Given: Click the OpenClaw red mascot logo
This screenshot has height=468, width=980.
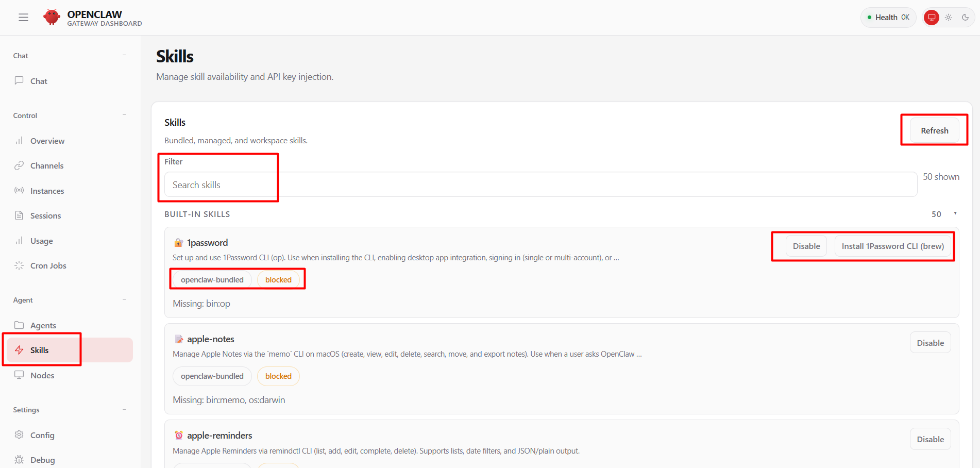Looking at the screenshot, I should (x=52, y=17).
